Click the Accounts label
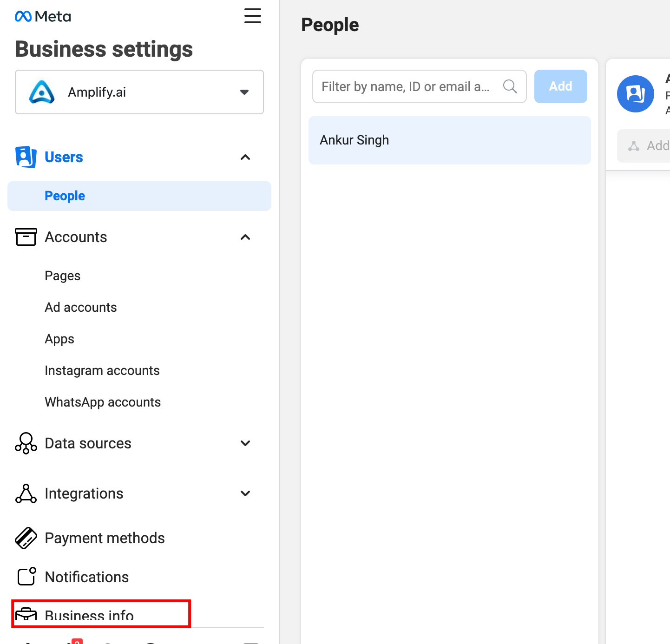670x644 pixels. pos(76,237)
